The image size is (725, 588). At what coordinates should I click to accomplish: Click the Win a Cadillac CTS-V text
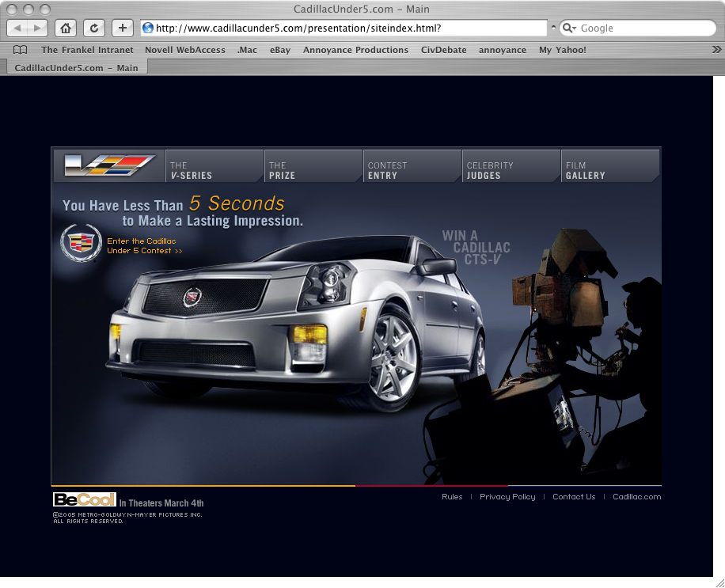[x=476, y=248]
